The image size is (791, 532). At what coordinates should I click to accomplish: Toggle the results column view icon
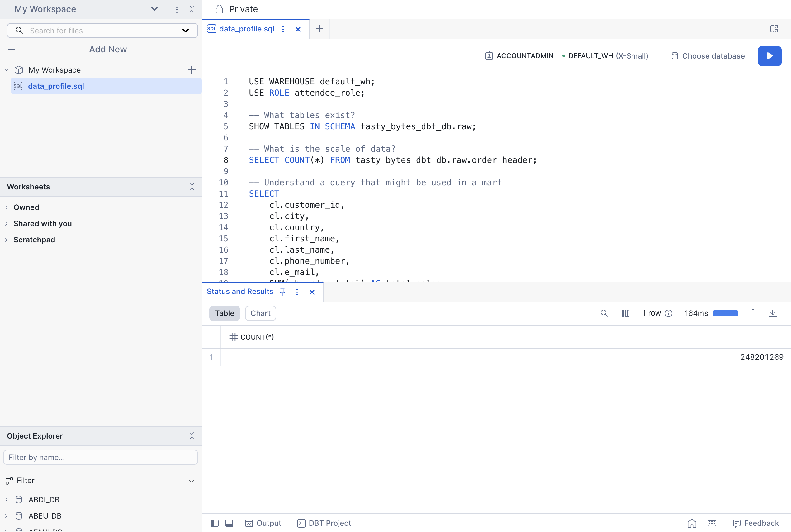[625, 313]
